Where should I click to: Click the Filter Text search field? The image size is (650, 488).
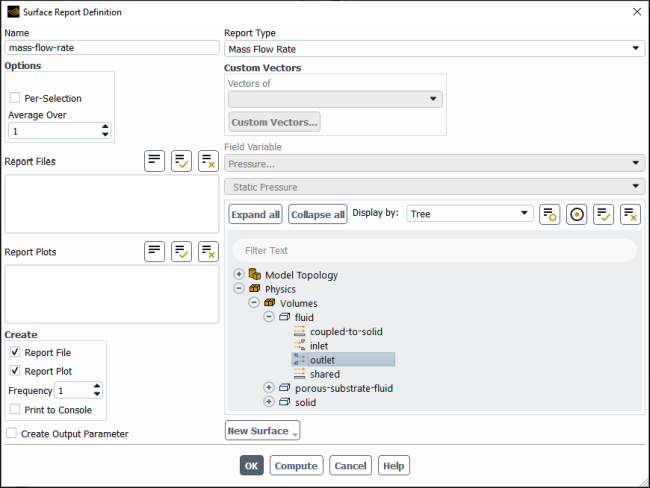[434, 250]
